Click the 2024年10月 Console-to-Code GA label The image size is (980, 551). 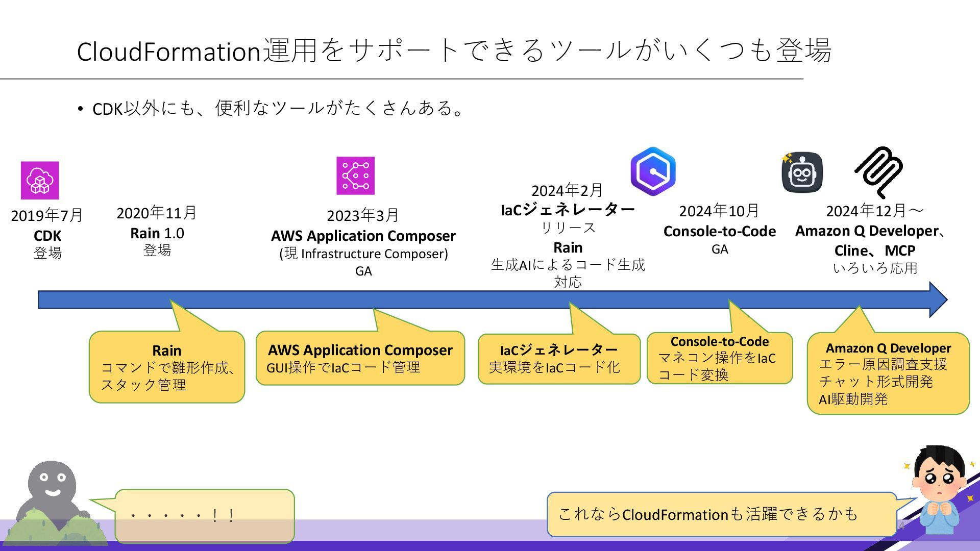coord(719,230)
